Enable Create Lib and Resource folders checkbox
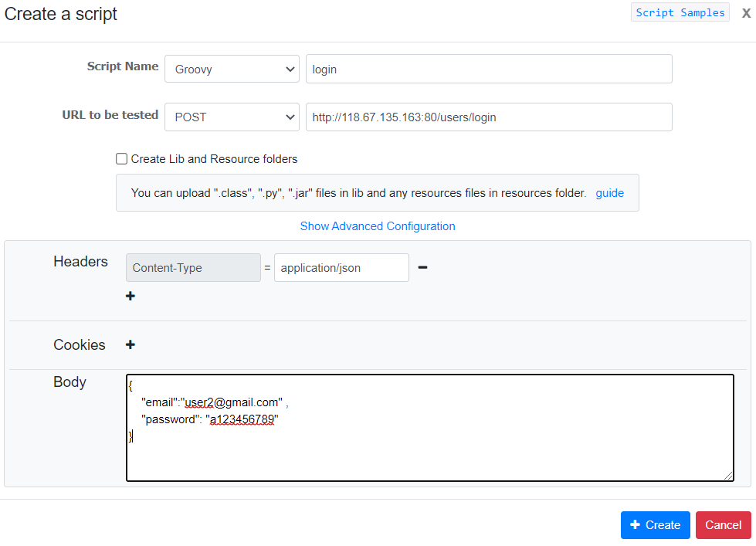This screenshot has height=546, width=756. pyautogui.click(x=121, y=158)
